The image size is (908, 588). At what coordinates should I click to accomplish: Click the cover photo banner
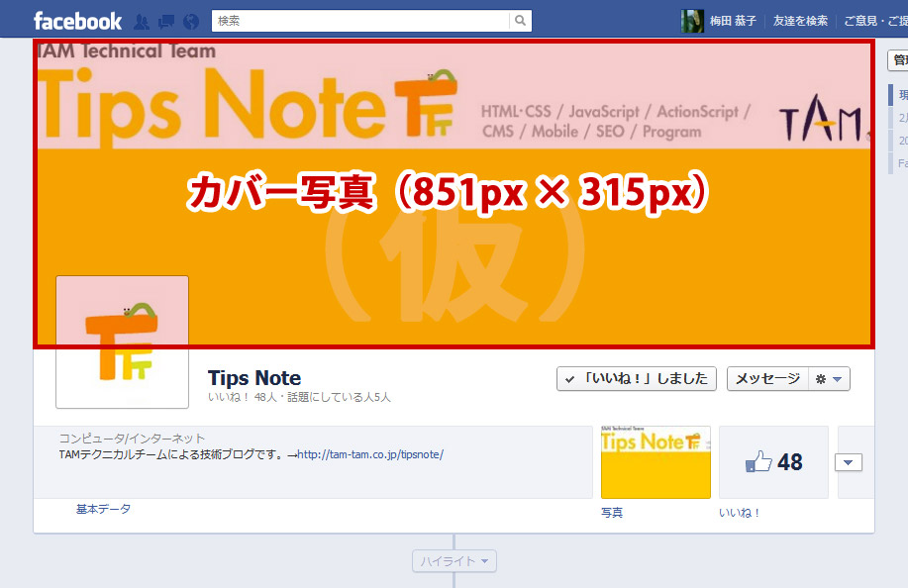tap(454, 194)
